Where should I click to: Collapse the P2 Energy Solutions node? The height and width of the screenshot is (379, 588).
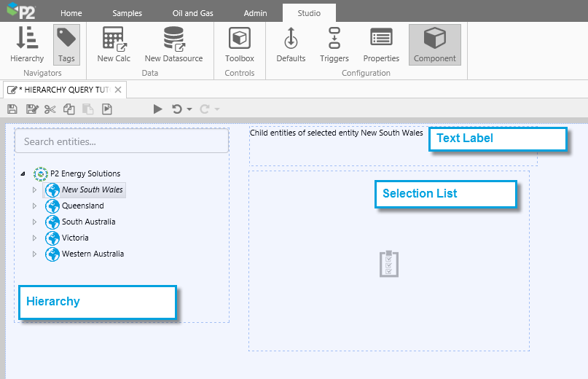tap(23, 174)
